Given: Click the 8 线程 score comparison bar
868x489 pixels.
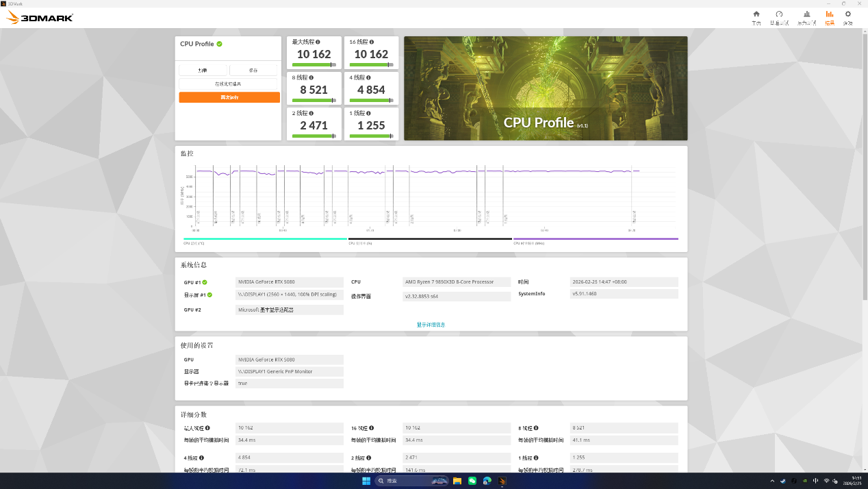Looking at the screenshot, I should tap(314, 100).
